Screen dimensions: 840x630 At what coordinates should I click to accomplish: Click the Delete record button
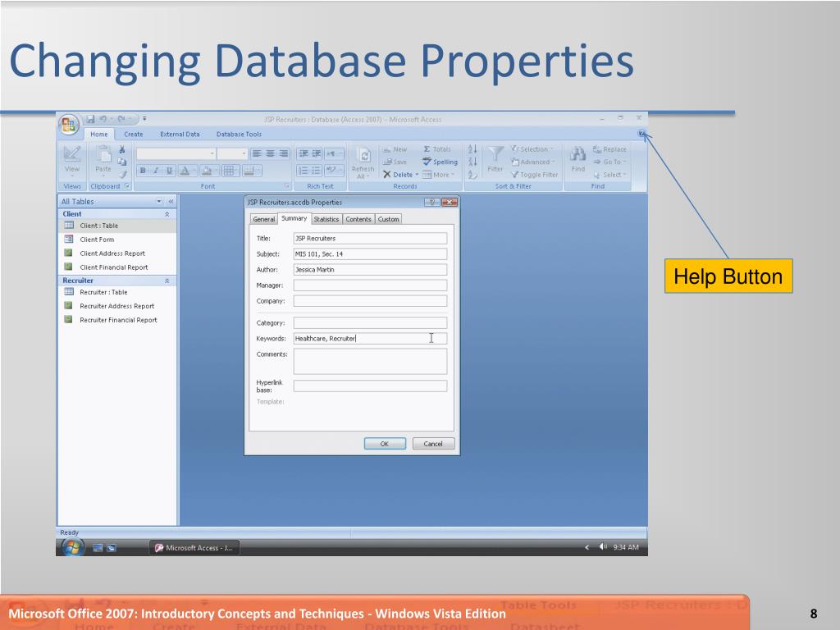400,175
